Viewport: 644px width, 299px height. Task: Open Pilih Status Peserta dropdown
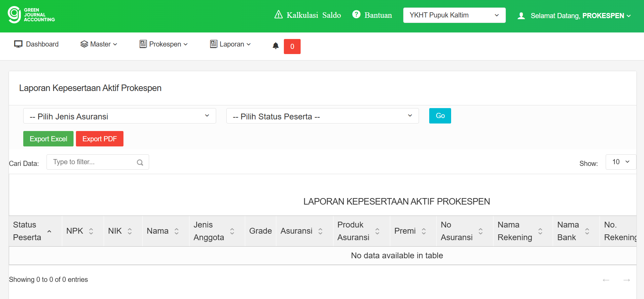pyautogui.click(x=323, y=116)
